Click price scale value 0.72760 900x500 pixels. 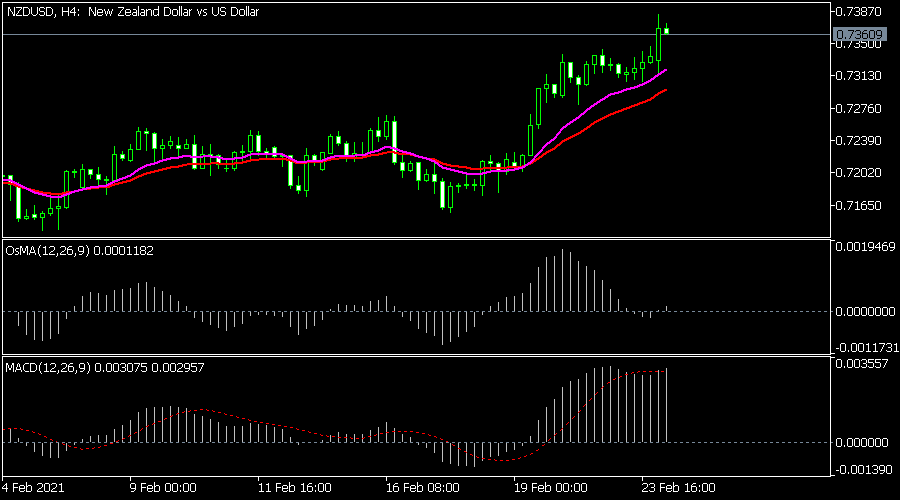click(858, 108)
